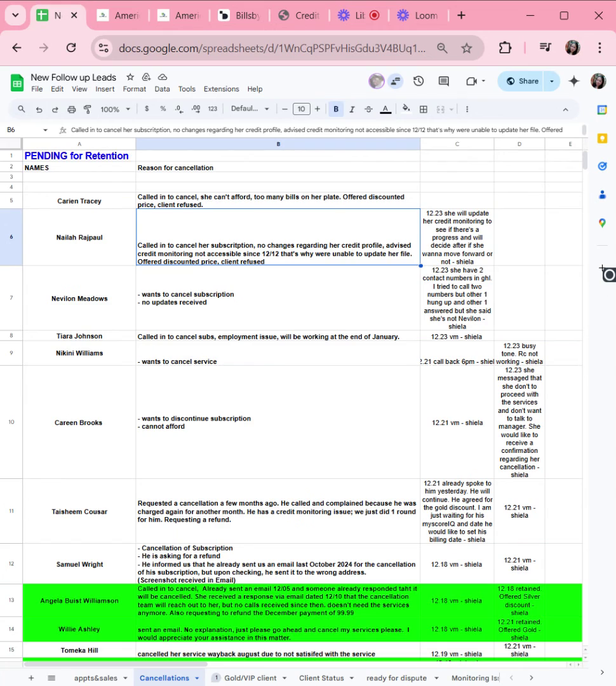616x686 pixels.
Task: Toggle italic formatting button
Action: click(x=352, y=109)
